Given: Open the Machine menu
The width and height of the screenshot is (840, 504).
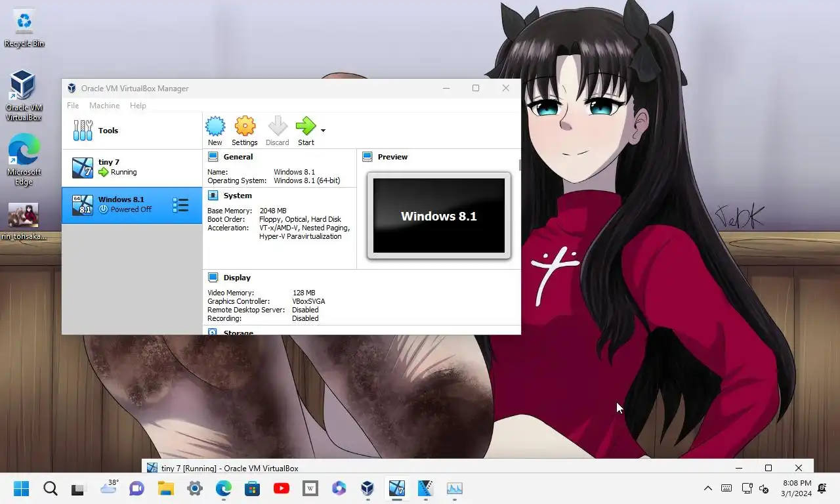Looking at the screenshot, I should 104,106.
